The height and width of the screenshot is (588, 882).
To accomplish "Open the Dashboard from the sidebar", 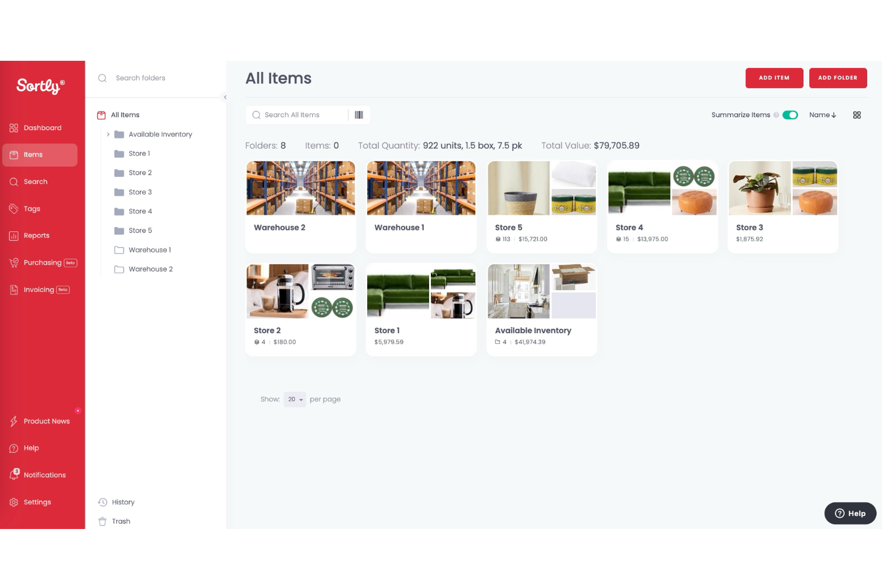I will pyautogui.click(x=42, y=127).
